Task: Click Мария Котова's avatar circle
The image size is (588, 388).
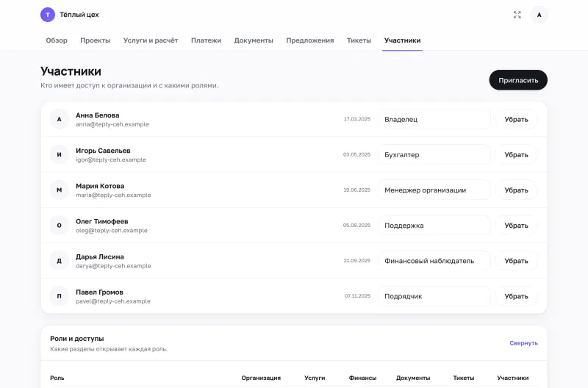Action: (x=60, y=190)
